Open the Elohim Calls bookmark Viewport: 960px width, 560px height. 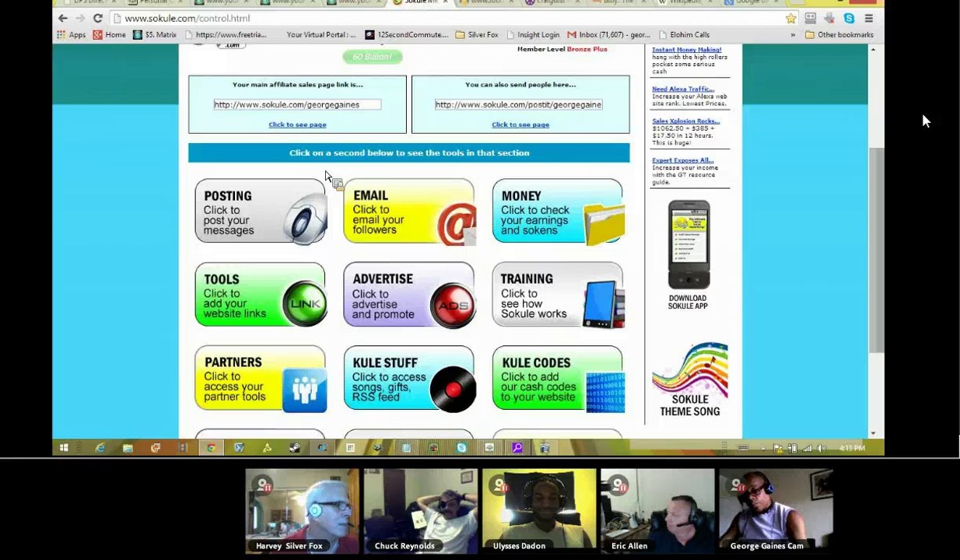coord(684,34)
